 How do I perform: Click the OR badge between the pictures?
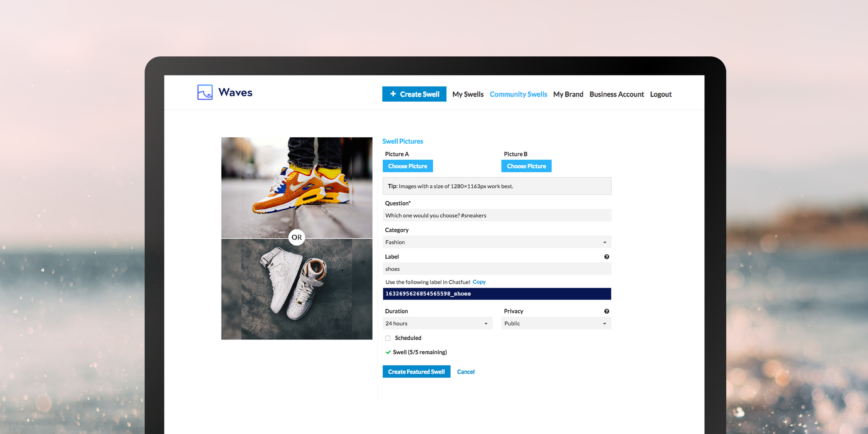tap(297, 237)
